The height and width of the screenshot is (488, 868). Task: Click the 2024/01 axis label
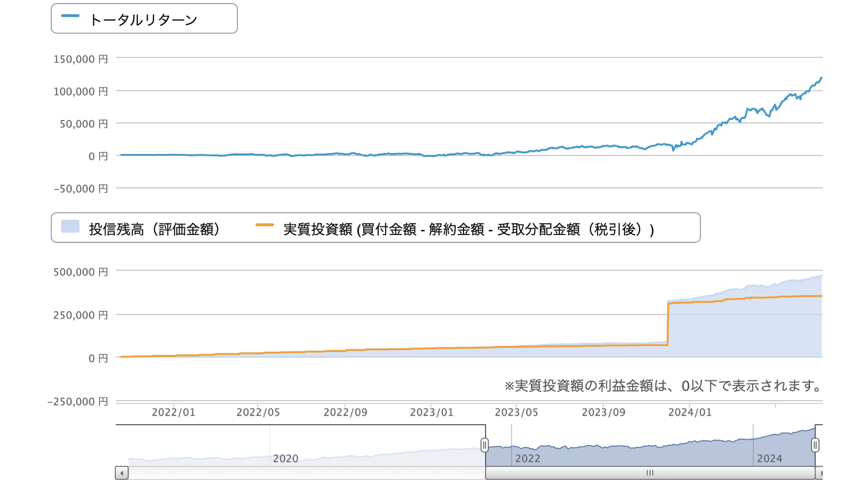pos(690,413)
